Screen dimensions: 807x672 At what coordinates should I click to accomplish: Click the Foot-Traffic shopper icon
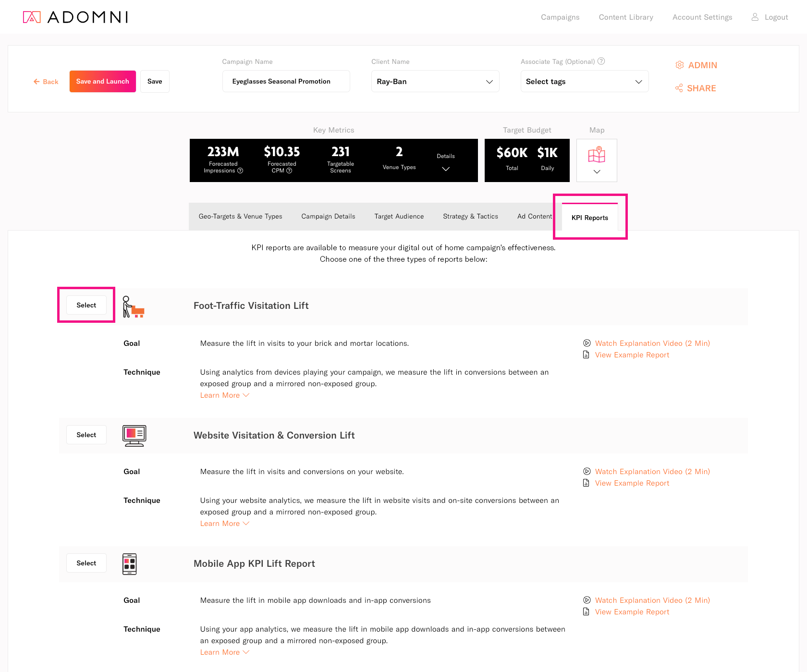coord(133,306)
